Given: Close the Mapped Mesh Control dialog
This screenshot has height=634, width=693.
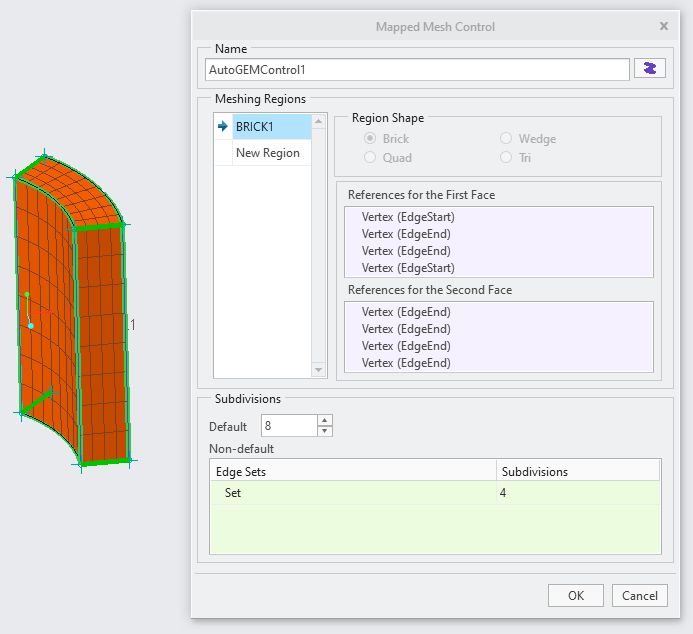Looking at the screenshot, I should click(664, 26).
